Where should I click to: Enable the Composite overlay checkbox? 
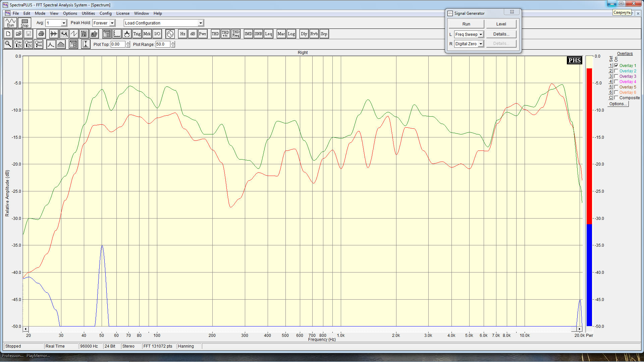pyautogui.click(x=616, y=98)
